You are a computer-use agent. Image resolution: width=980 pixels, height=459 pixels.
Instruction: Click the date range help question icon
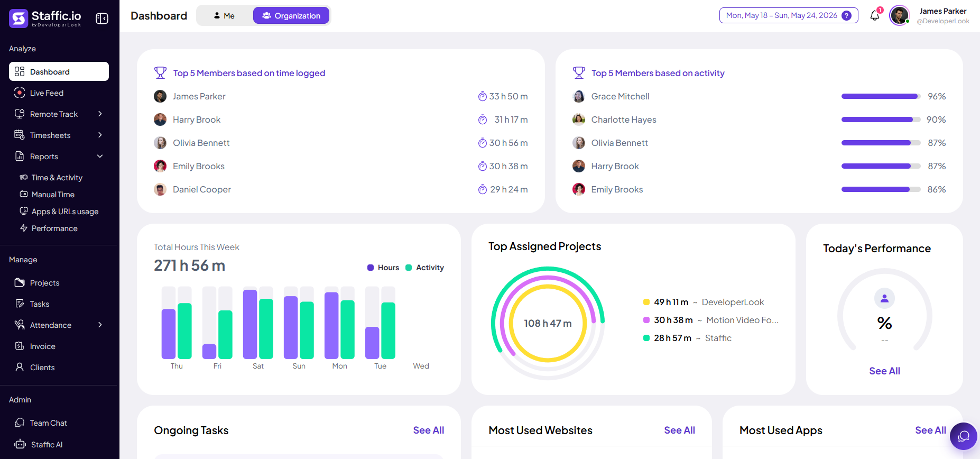846,15
